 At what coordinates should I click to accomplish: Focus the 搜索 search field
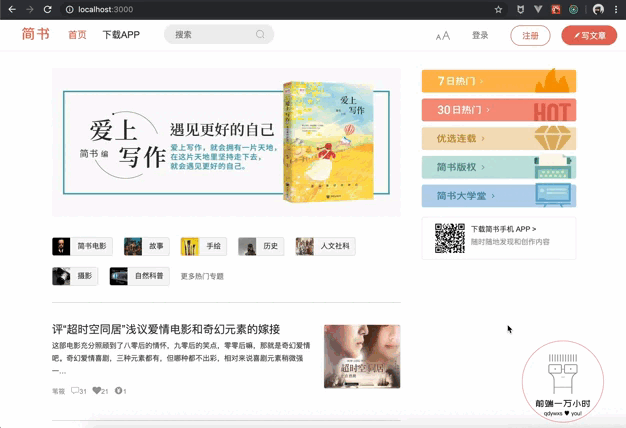click(219, 34)
